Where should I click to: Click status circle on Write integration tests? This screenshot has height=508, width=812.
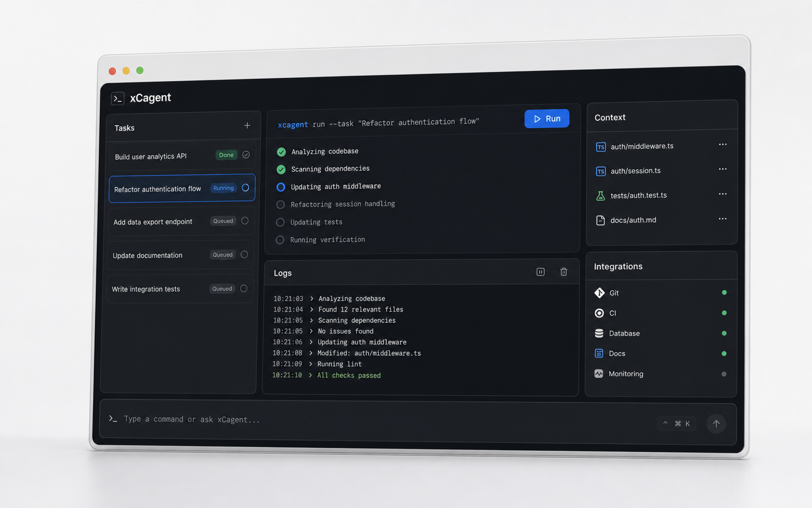pyautogui.click(x=244, y=288)
